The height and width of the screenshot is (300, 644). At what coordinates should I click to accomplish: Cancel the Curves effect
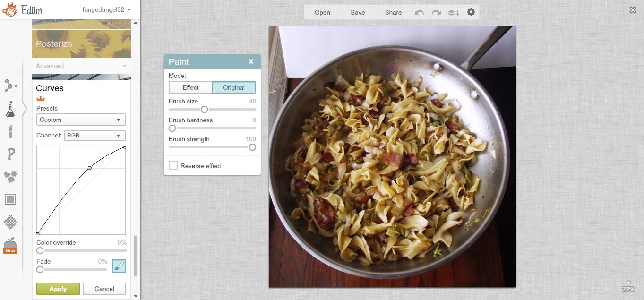click(104, 289)
